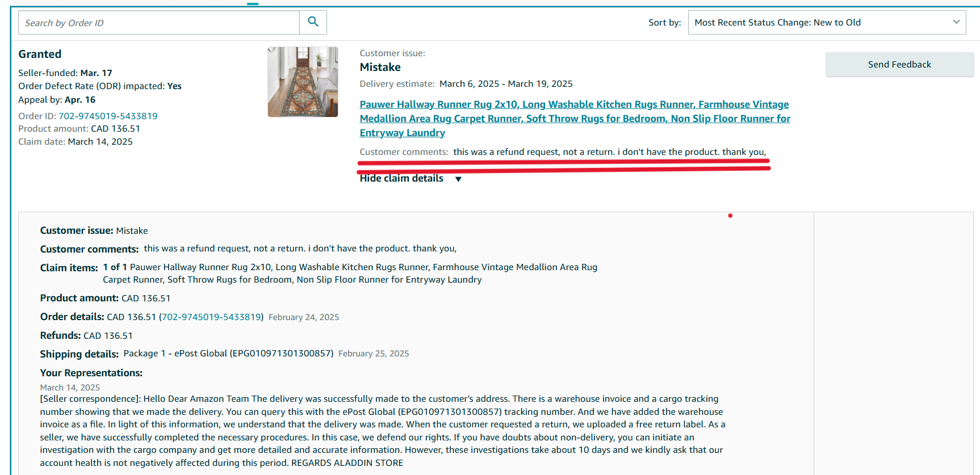Select shipping tracking ePost Global EPG010971301300857
980x475 pixels.
tap(228, 354)
